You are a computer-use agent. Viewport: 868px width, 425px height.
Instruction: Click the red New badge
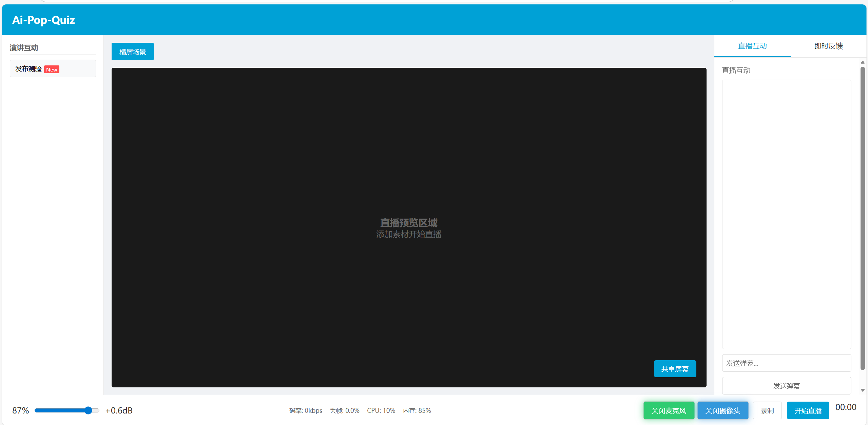tap(52, 69)
